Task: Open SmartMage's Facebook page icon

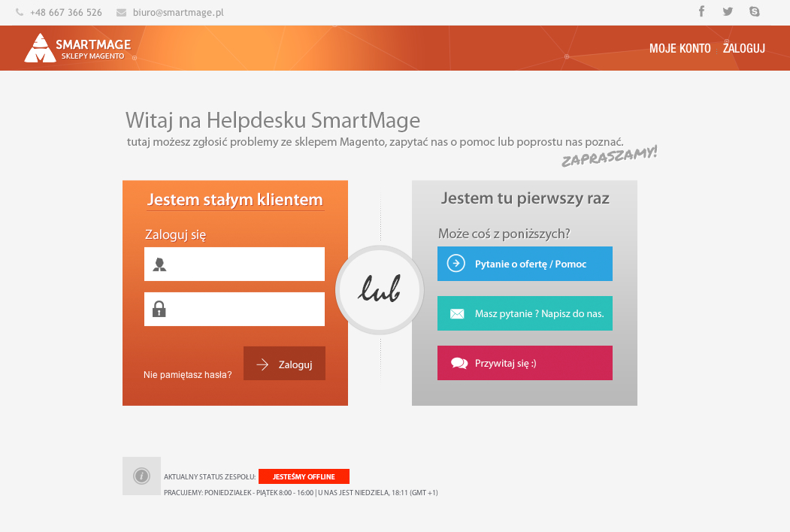Action: [701, 11]
